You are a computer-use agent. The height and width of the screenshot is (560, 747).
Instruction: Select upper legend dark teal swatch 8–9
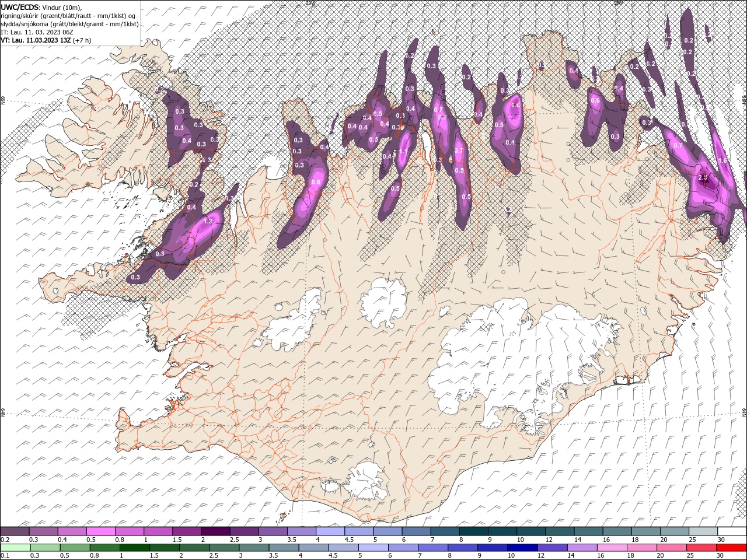coord(475,531)
